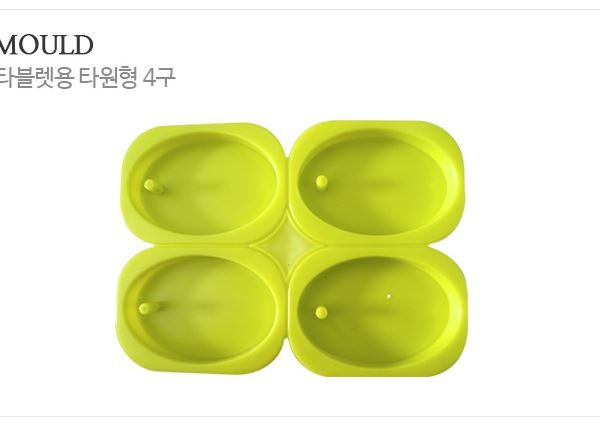Click the gray divider line above the MOULD heading
Viewport: 600px width, 427px height.
coord(300,9)
